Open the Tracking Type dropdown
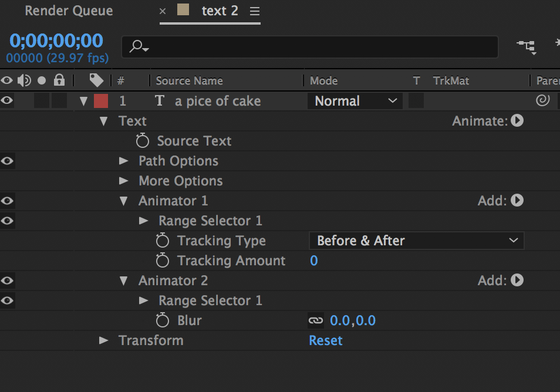 click(x=416, y=241)
